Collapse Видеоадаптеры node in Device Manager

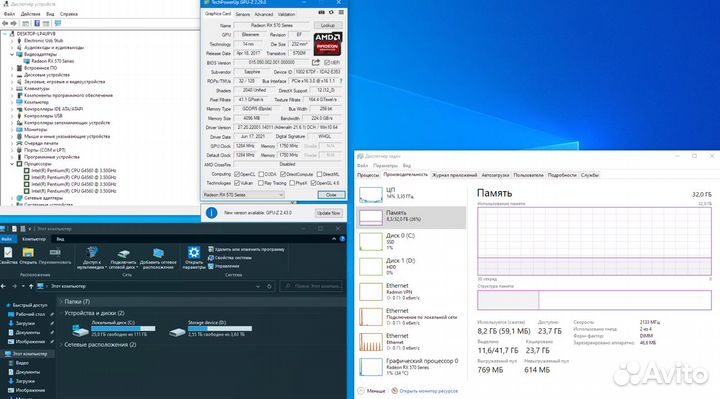click(x=12, y=54)
